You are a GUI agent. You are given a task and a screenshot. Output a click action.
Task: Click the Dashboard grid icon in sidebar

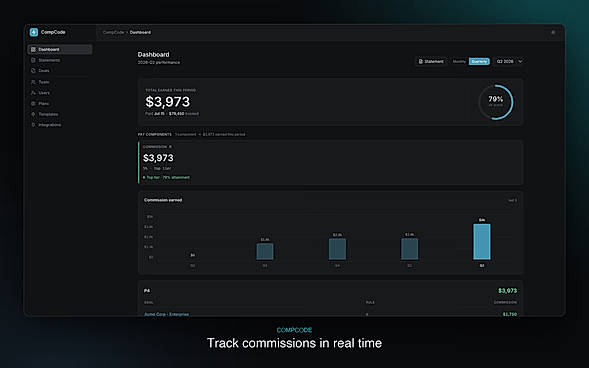click(33, 50)
